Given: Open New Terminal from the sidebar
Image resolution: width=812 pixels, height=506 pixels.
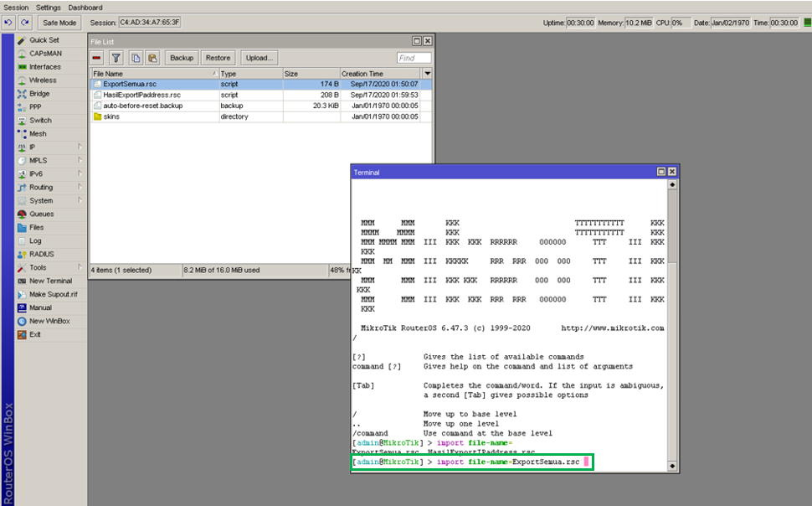Looking at the screenshot, I should [51, 281].
